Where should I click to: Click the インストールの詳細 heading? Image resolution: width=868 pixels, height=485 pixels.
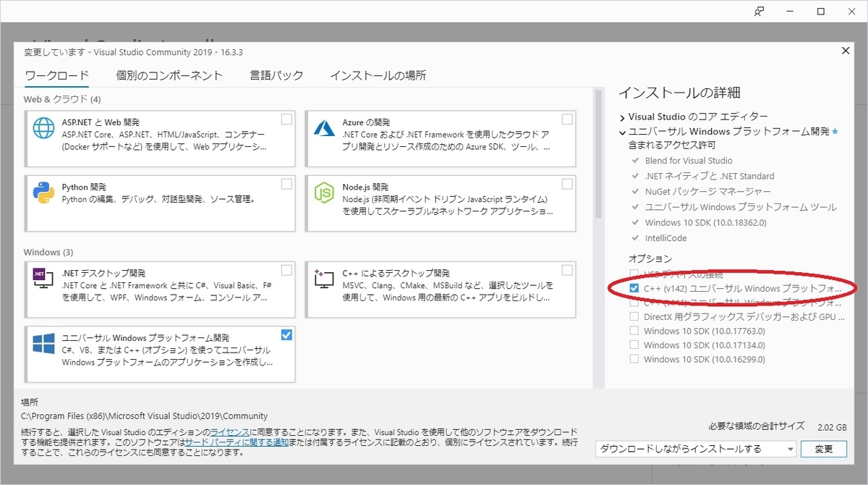(x=679, y=93)
